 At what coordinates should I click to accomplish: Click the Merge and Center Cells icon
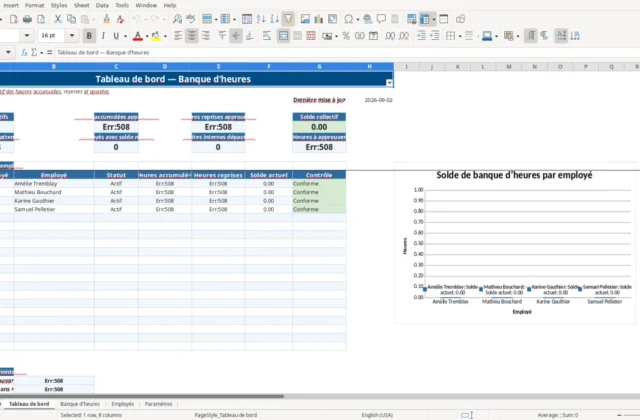point(283,36)
